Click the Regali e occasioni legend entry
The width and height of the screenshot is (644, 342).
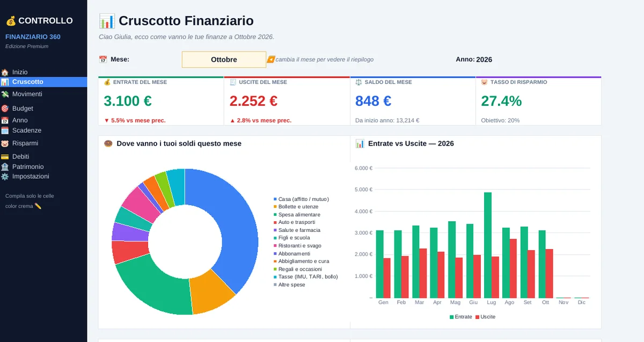click(x=298, y=270)
